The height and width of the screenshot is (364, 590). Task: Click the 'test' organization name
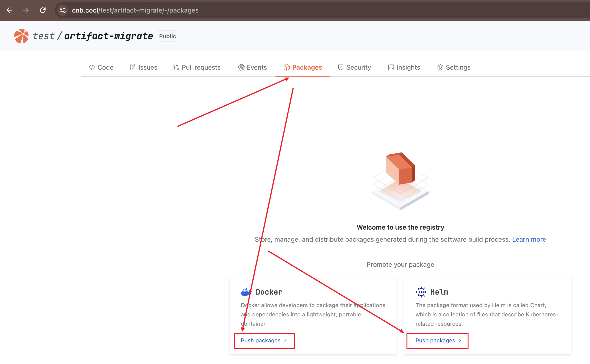[x=44, y=36]
